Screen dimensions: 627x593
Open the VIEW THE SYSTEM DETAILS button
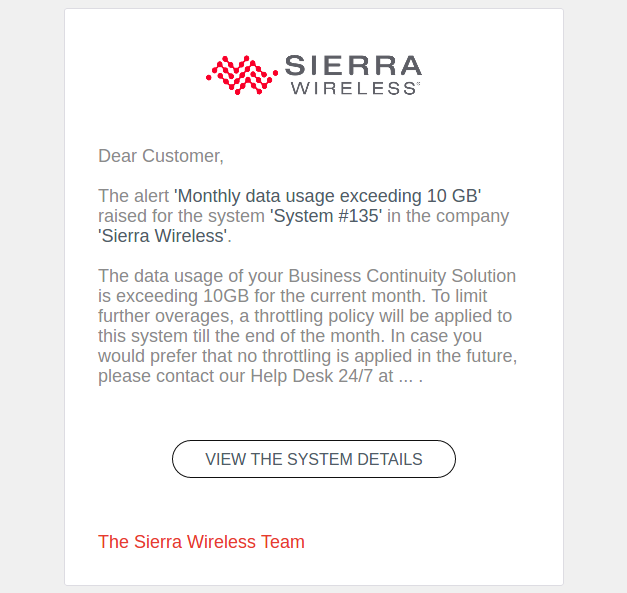pyautogui.click(x=314, y=459)
